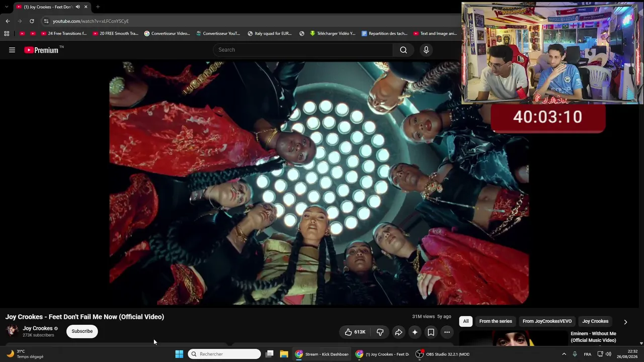Open a new browser tab

(98, 7)
